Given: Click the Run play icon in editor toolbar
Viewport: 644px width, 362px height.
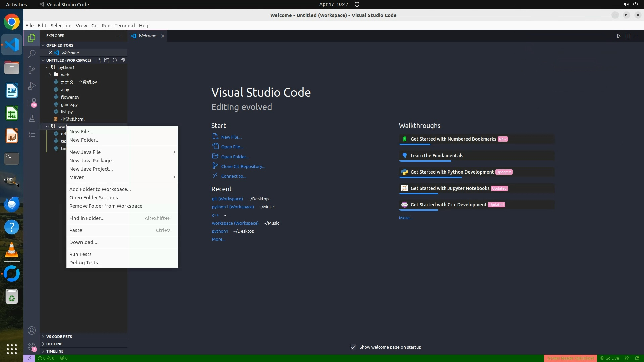Looking at the screenshot, I should [x=619, y=36].
